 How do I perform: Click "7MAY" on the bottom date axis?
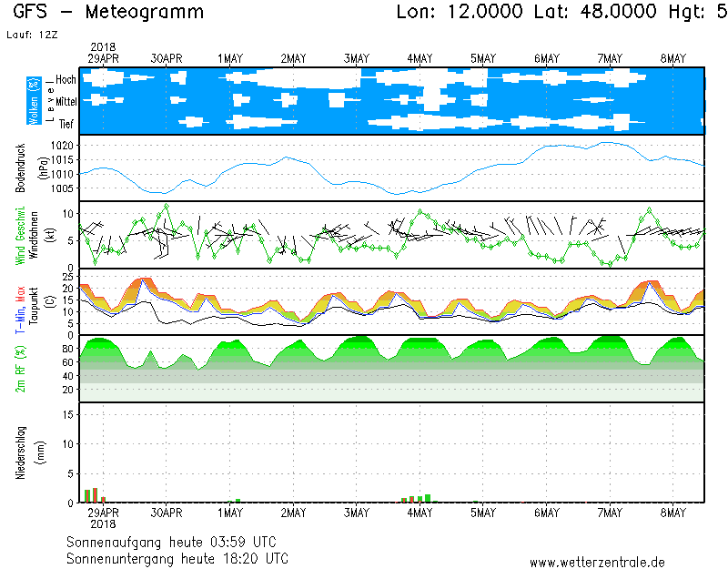click(x=610, y=513)
